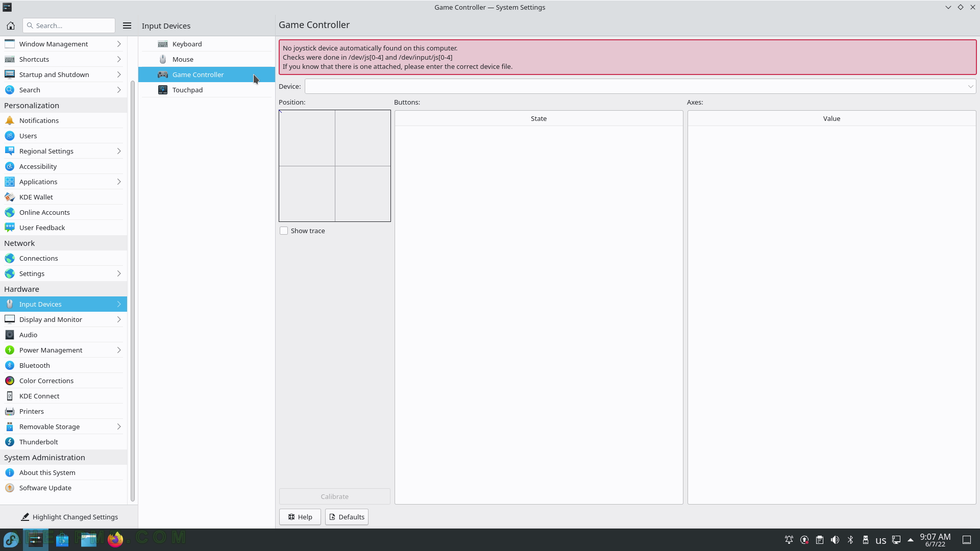The width and height of the screenshot is (980, 551).
Task: Open the volume tray icon
Action: coord(835,540)
